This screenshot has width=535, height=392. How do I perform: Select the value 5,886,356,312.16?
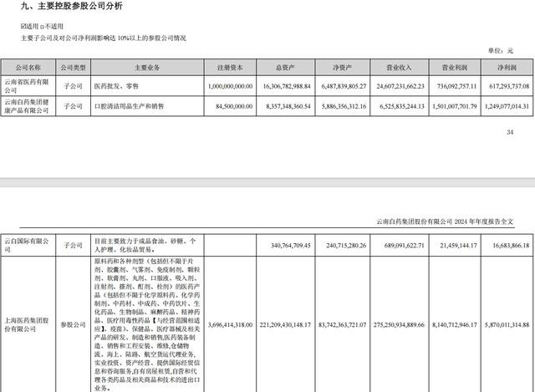(x=344, y=106)
